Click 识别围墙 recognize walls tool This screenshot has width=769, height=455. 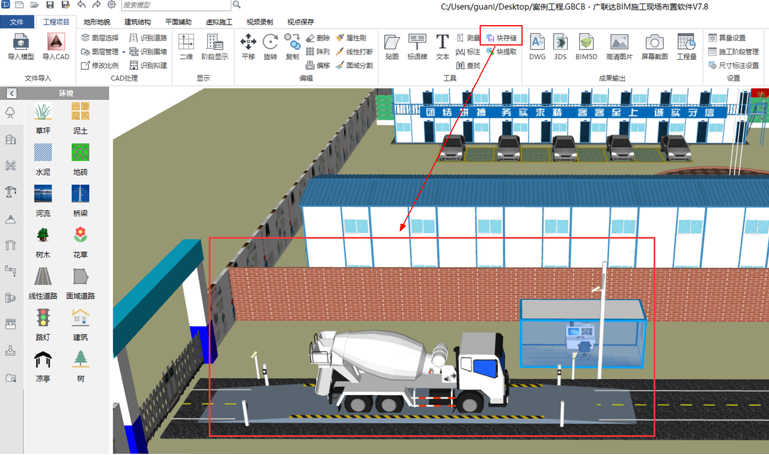pyautogui.click(x=148, y=51)
